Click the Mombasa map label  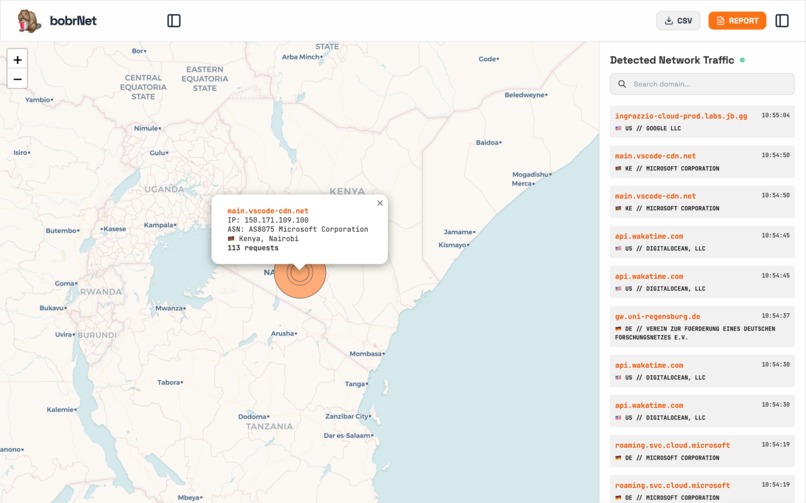[365, 353]
